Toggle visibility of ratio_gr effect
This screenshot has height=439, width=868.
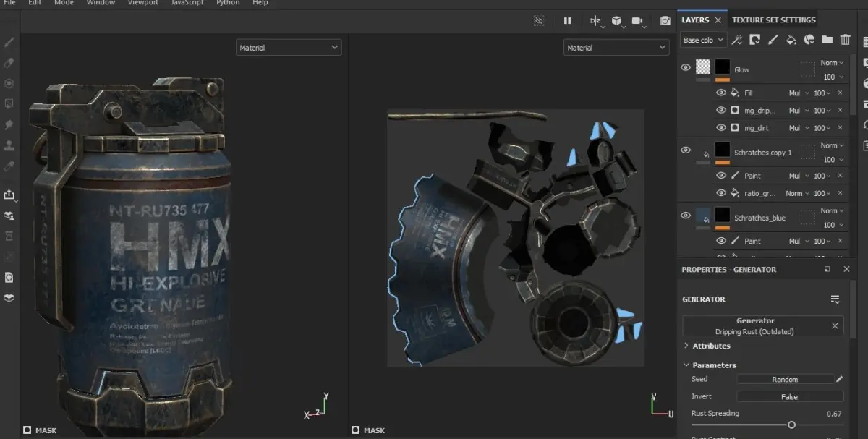click(x=721, y=193)
